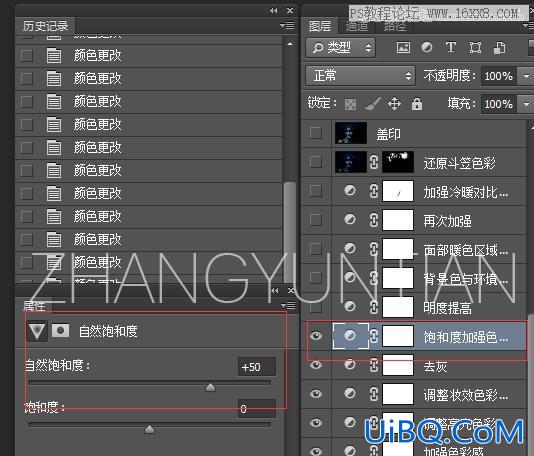
Task: Open the 正常 blend mode dropdown
Action: click(x=360, y=75)
